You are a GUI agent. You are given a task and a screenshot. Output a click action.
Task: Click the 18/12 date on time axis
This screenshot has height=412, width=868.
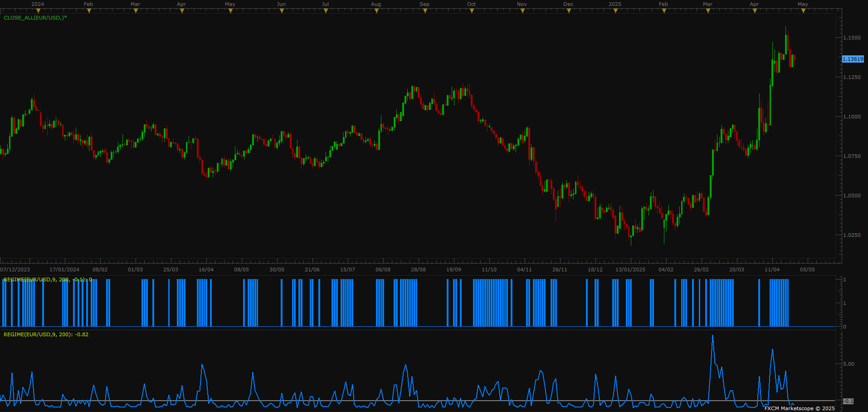coord(595,270)
